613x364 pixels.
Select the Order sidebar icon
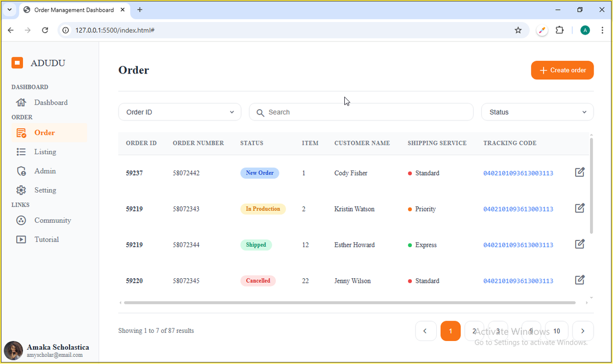point(21,132)
